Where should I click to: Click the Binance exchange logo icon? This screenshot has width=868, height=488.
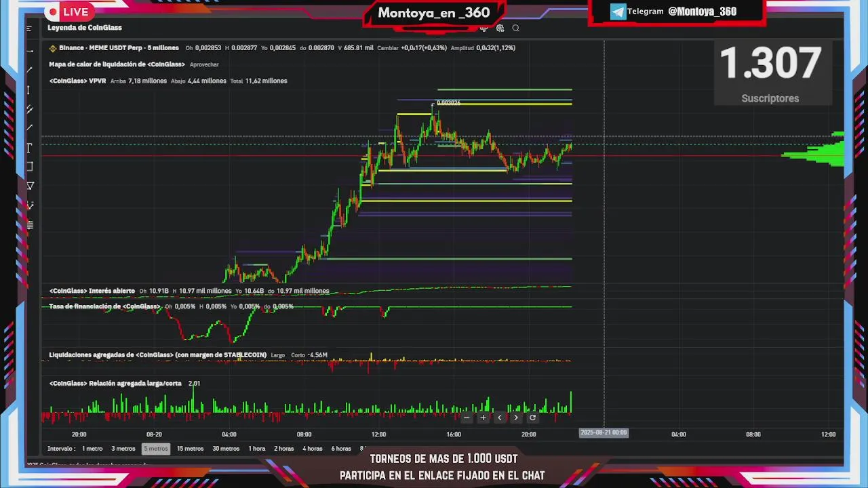53,48
